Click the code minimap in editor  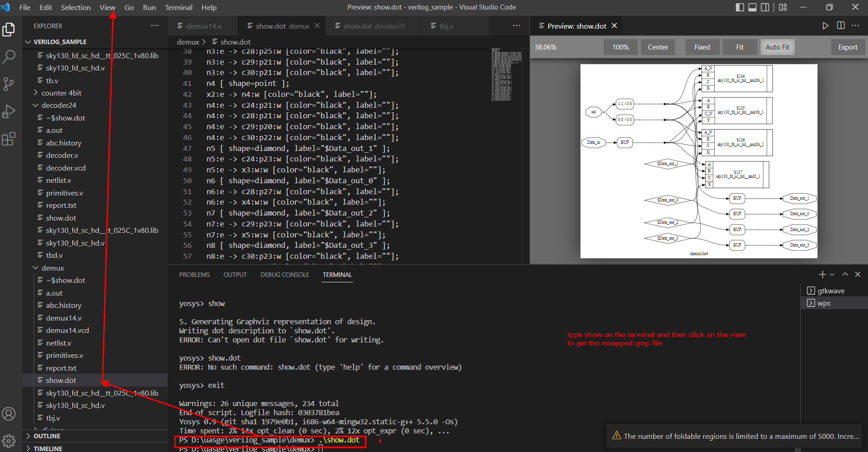[507, 75]
